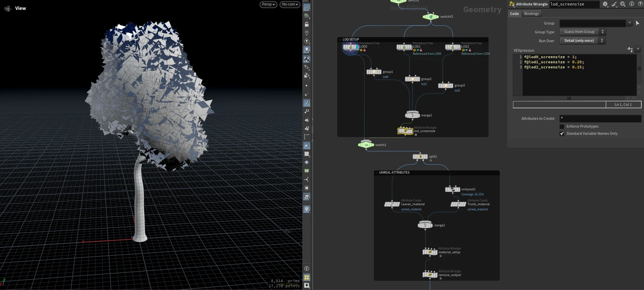
Task: Click the 'lod1' label under group2
Action: 424,84
